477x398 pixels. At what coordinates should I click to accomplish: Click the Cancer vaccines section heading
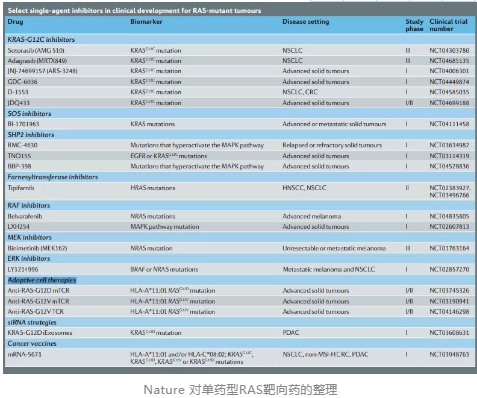coord(32,343)
